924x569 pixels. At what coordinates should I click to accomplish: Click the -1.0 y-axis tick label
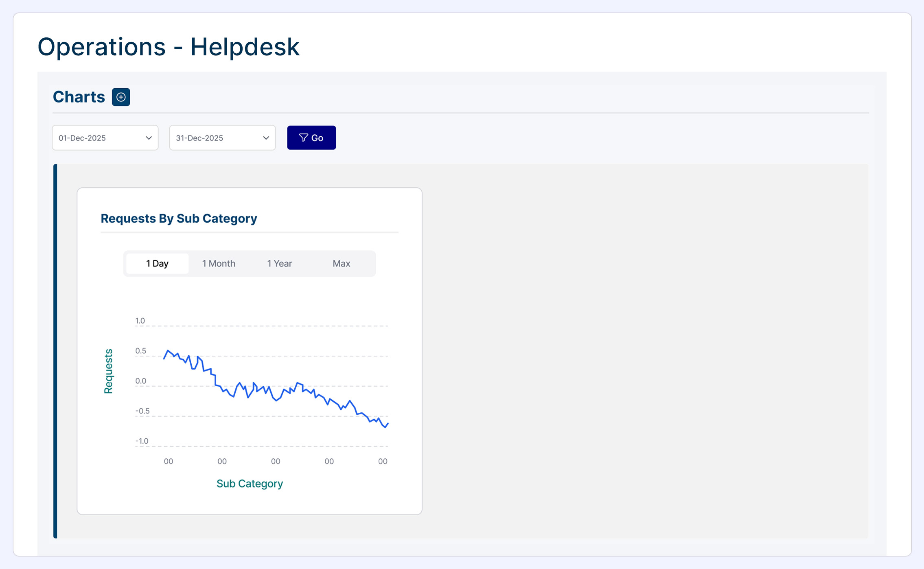pos(142,441)
